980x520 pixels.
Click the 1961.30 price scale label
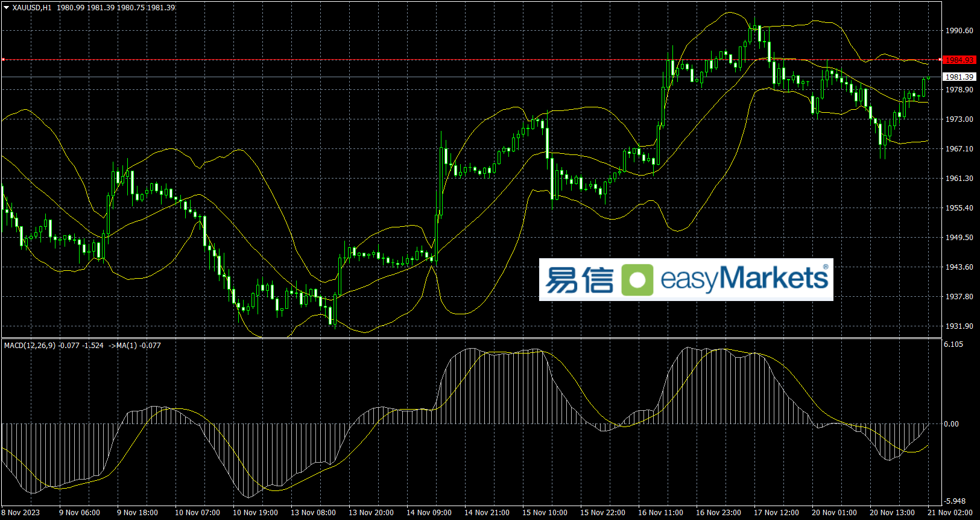point(959,178)
